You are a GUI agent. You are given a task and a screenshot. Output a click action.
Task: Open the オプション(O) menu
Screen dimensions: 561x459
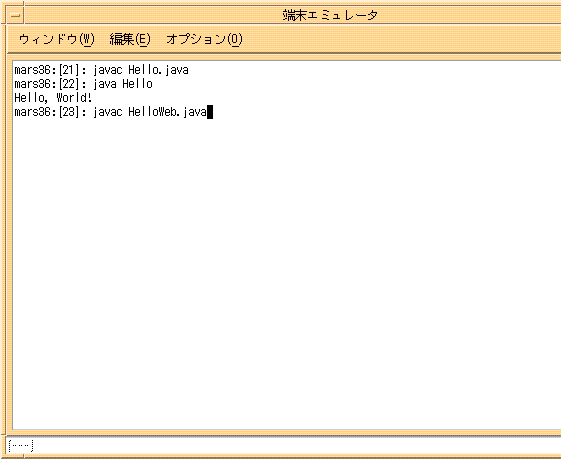point(204,39)
